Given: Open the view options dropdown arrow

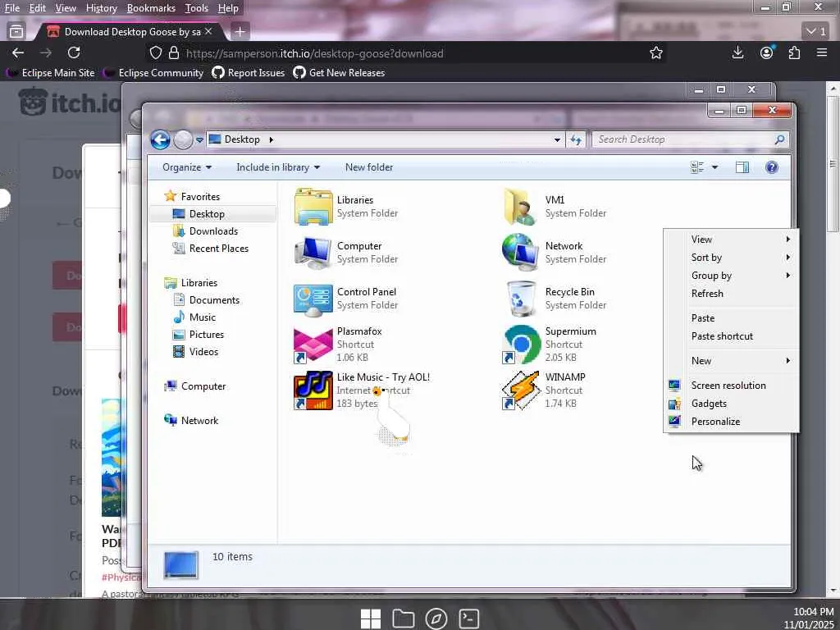Looking at the screenshot, I should (714, 167).
